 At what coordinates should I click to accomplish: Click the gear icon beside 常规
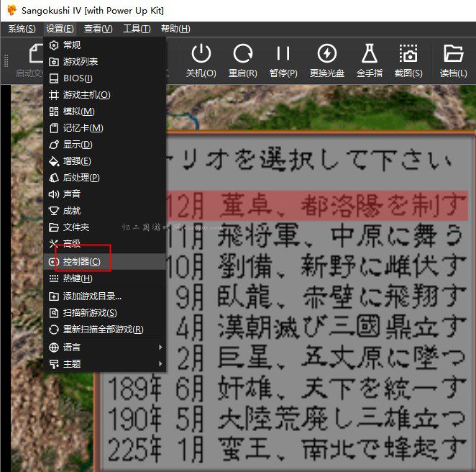54,45
